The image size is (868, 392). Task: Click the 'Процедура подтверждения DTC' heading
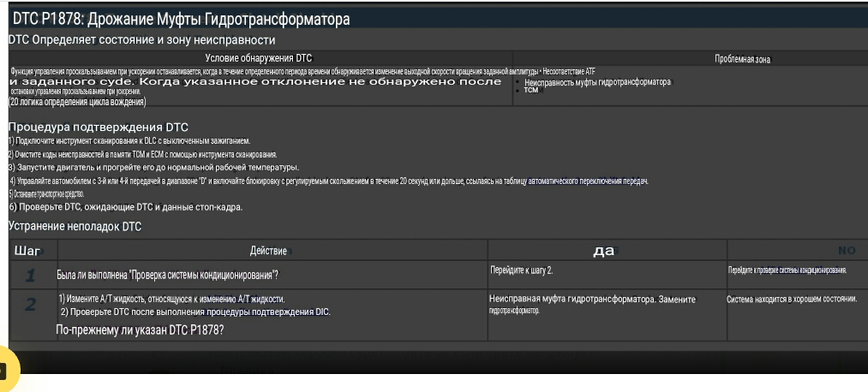point(98,128)
